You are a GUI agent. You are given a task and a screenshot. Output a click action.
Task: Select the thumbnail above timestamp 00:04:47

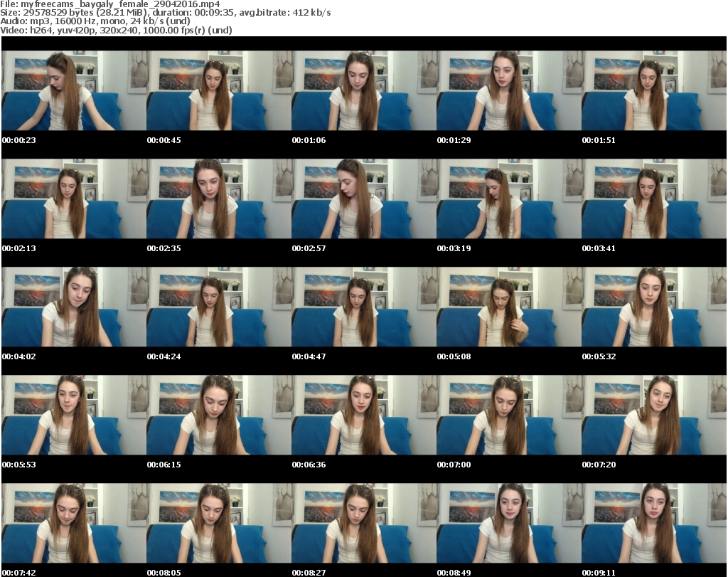364,307
